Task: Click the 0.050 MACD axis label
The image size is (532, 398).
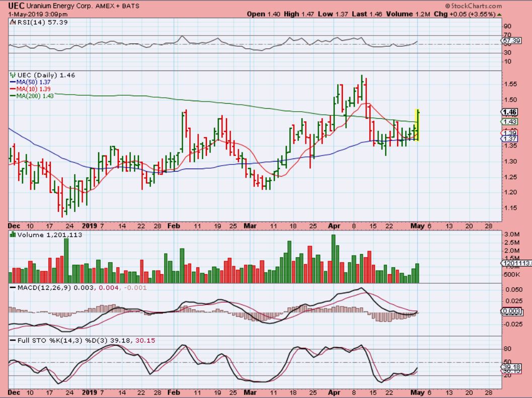Action: coord(514,289)
